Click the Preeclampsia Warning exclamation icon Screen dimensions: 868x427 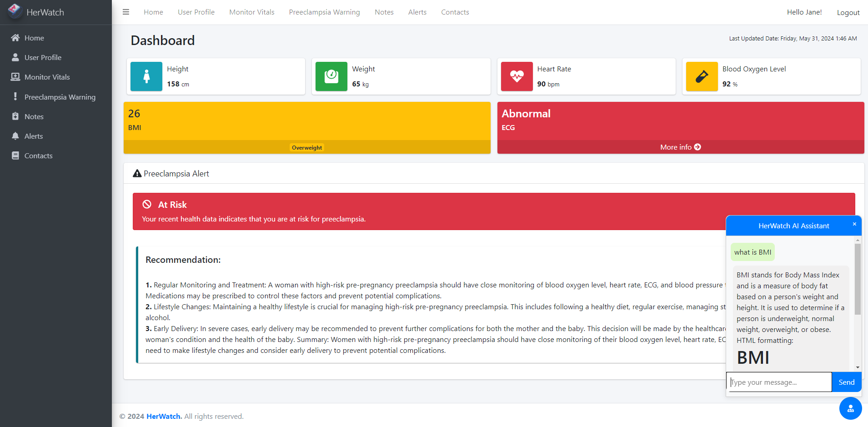[x=15, y=96]
